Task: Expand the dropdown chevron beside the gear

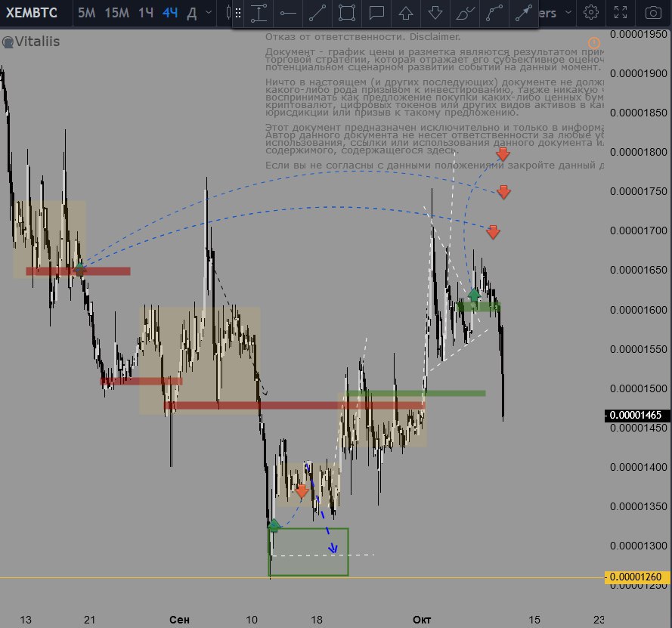Action: pyautogui.click(x=568, y=12)
